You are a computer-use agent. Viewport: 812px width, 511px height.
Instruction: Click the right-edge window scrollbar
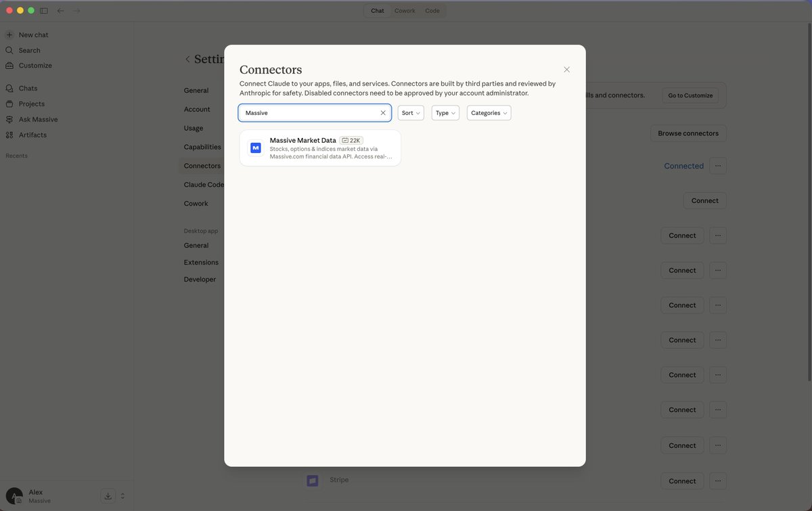pyautogui.click(x=809, y=203)
